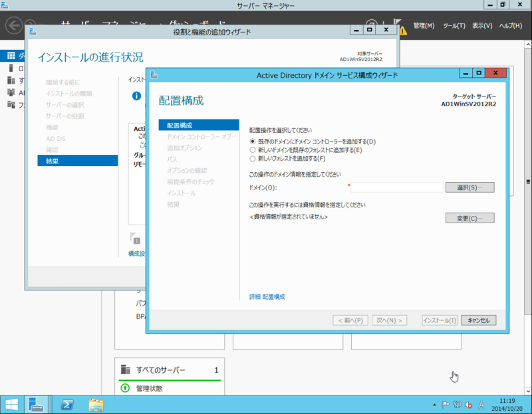Click the yellow warning triangle near the flag

(x=402, y=30)
